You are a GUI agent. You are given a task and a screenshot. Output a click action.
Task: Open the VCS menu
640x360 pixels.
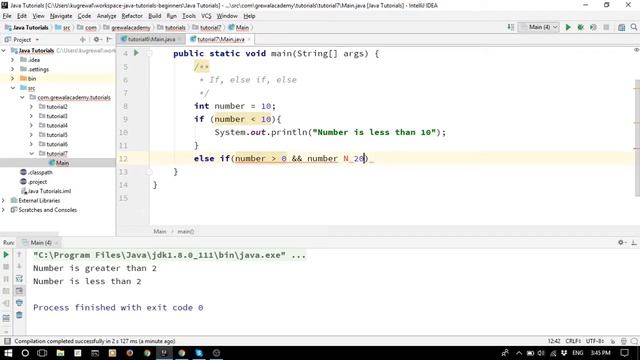tap(206, 16)
